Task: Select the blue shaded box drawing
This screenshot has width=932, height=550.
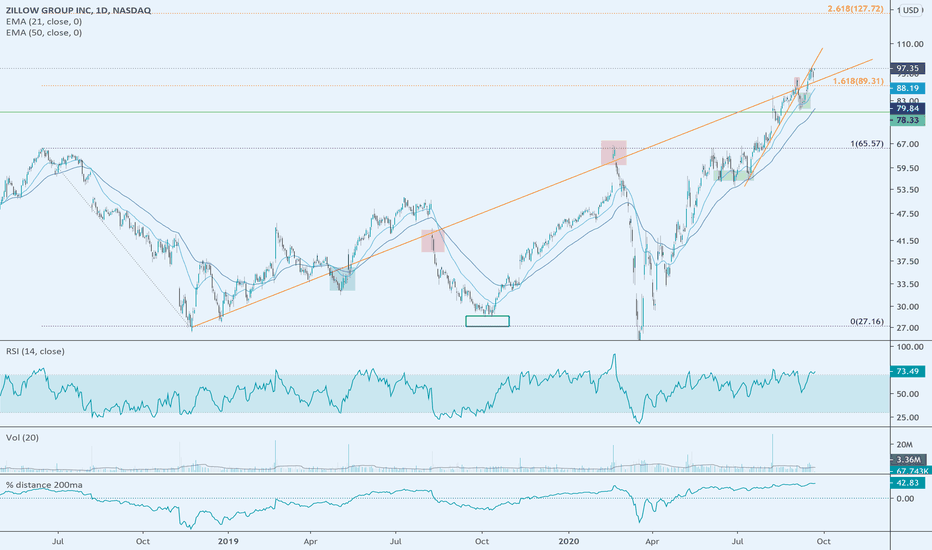Action: [342, 279]
